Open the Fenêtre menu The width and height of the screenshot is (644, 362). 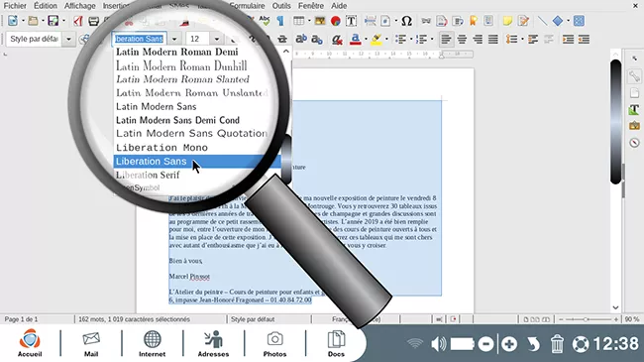(311, 6)
